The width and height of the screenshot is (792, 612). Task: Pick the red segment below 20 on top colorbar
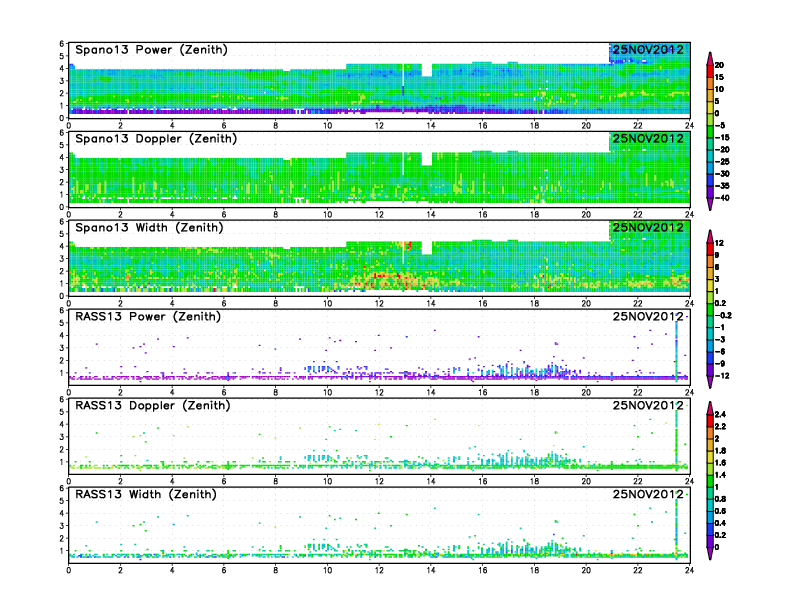[x=710, y=71]
